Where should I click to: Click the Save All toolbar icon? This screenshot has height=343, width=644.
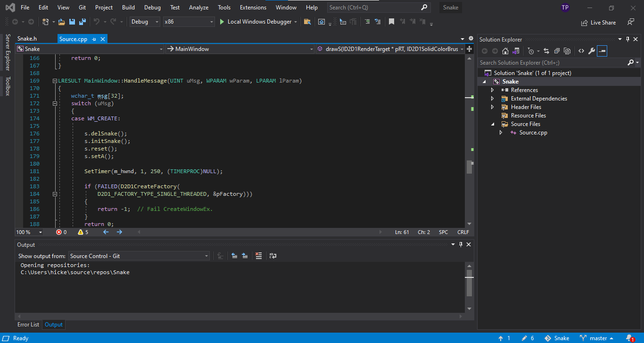(x=82, y=22)
